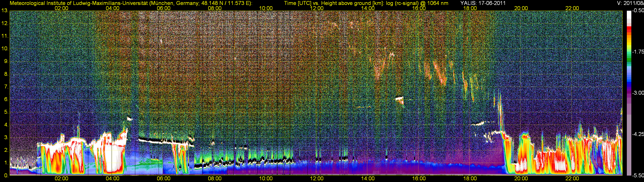Viewport: 644px width, 182px height.
Task: Click the 0 km height axis label
Action: pyautogui.click(x=6, y=176)
